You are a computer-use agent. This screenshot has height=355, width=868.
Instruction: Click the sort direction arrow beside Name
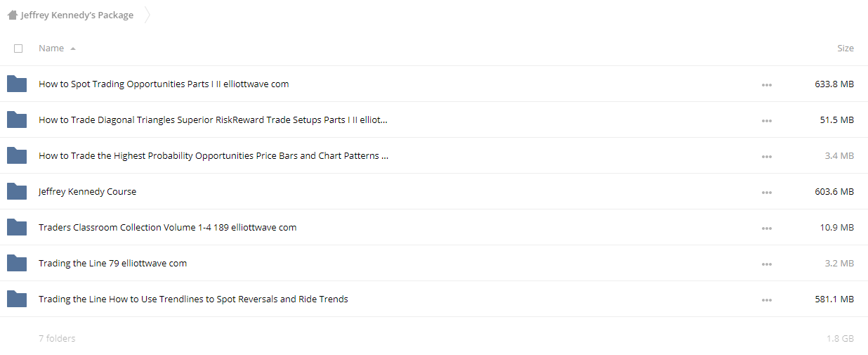[73, 49]
